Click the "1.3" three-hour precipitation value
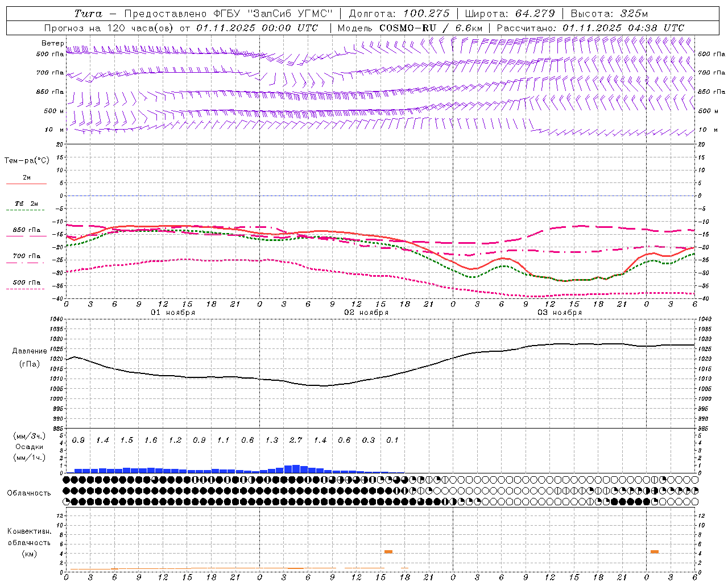Viewport: 728px width, 582px height. tap(272, 440)
